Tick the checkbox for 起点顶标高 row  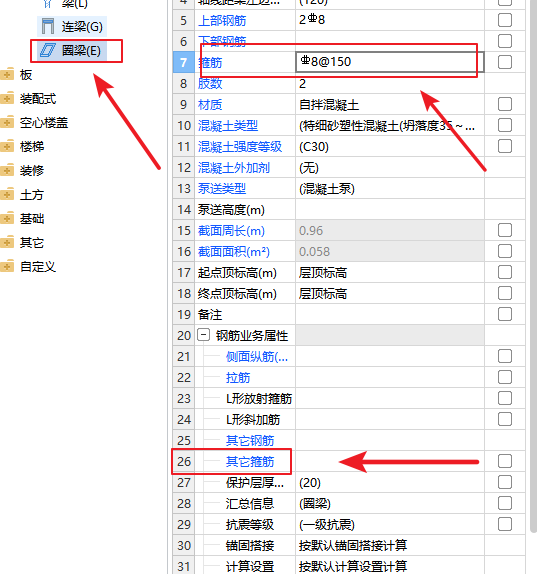click(504, 272)
